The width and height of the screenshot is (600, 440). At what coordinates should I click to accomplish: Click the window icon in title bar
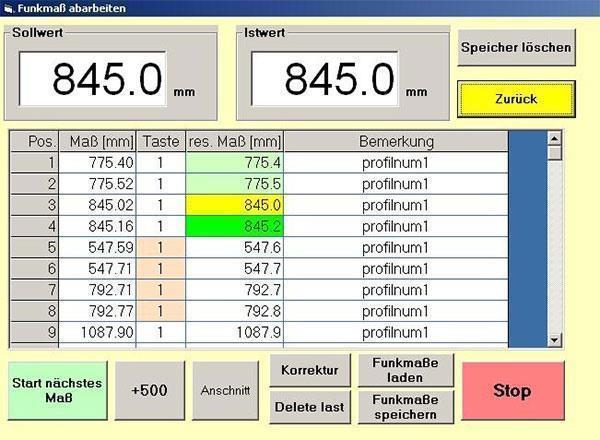(x=8, y=8)
